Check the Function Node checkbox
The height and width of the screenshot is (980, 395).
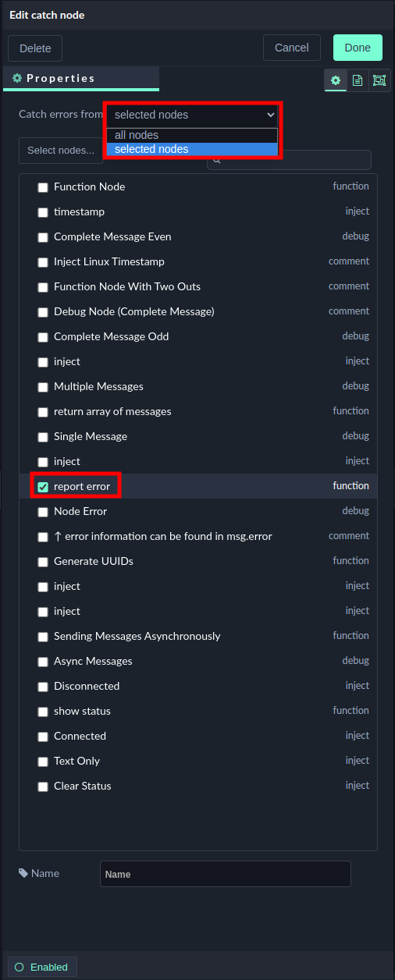pos(43,187)
